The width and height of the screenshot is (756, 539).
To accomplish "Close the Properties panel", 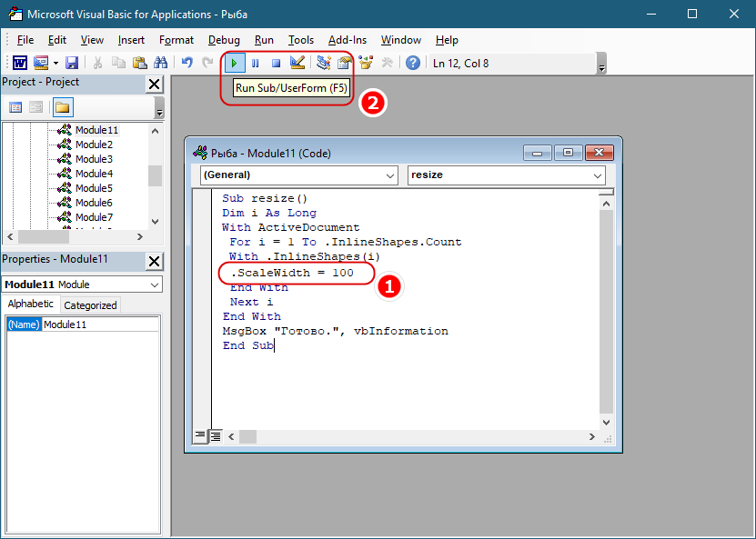I will coord(155,262).
